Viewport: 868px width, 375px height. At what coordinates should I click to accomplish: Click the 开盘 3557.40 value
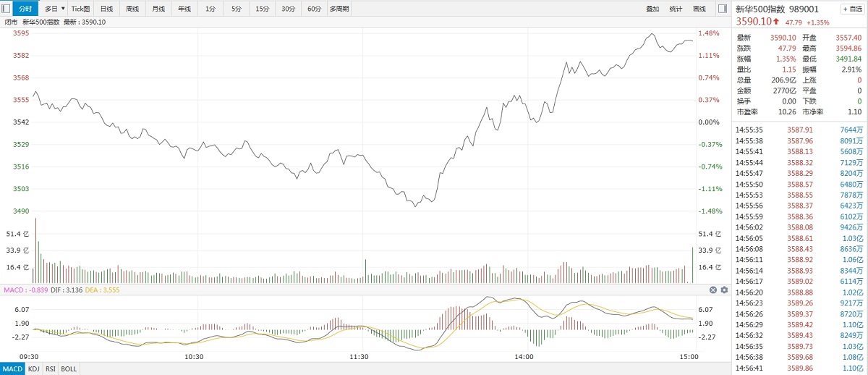[848, 38]
